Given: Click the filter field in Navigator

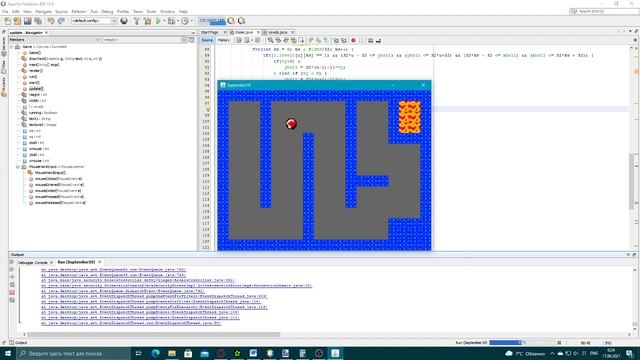Looking at the screenshot, I should [x=142, y=40].
